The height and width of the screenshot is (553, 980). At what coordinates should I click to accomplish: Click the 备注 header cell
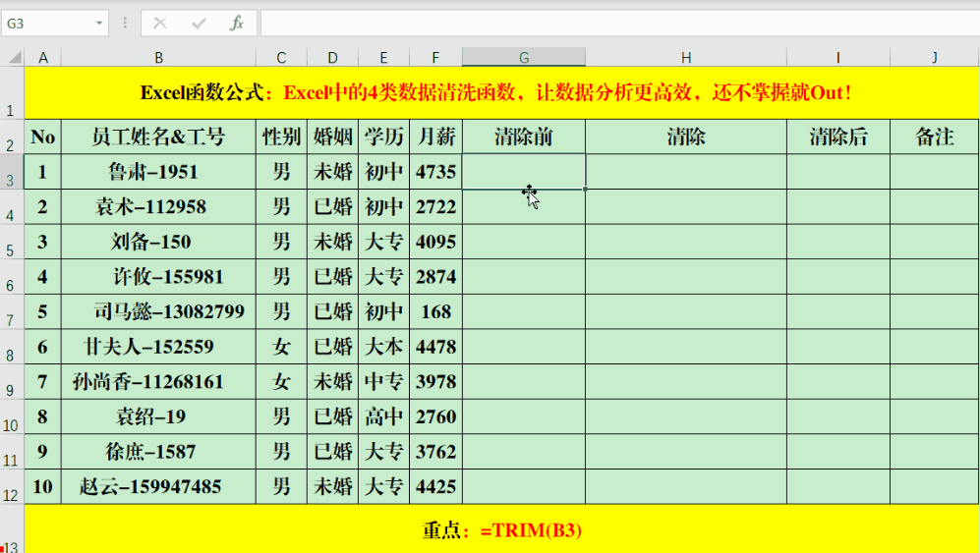pos(935,137)
